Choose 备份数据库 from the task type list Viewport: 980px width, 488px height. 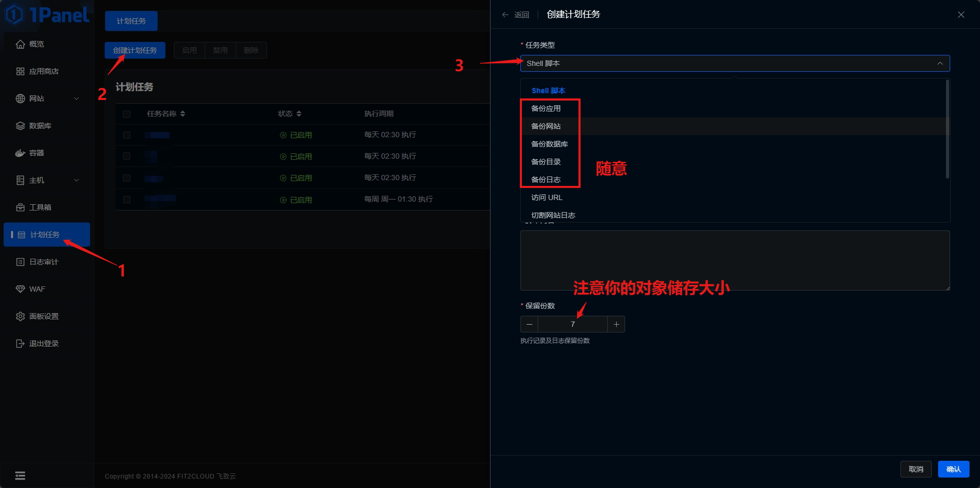[549, 144]
